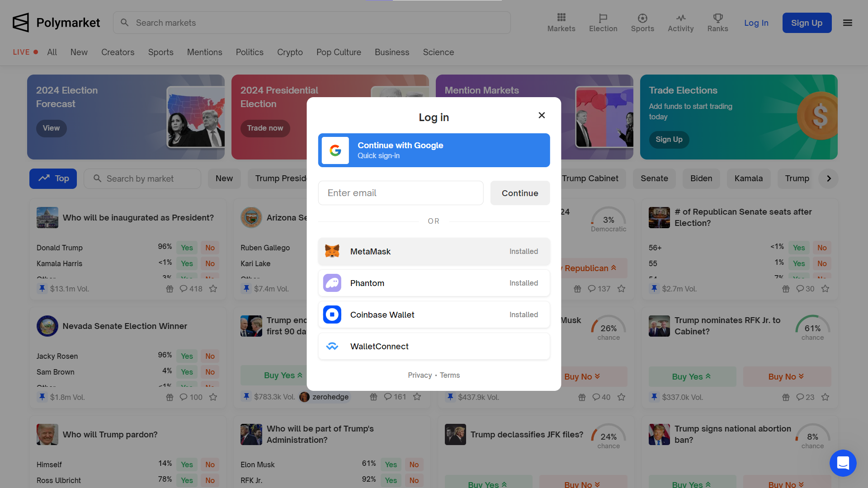Buy No on RFK Jr. Cabinet market

[x=787, y=376]
